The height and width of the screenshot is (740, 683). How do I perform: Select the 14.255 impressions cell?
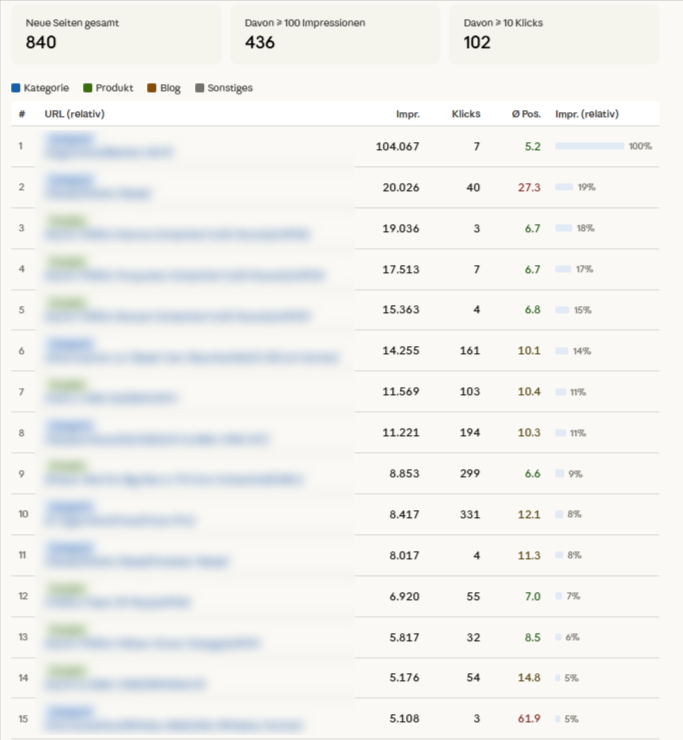point(396,351)
